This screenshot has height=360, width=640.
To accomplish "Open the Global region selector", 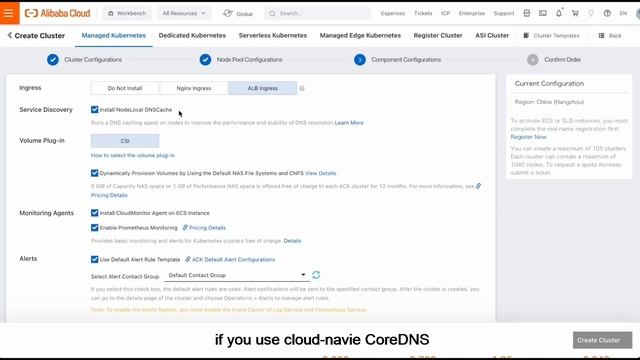I will click(238, 13).
